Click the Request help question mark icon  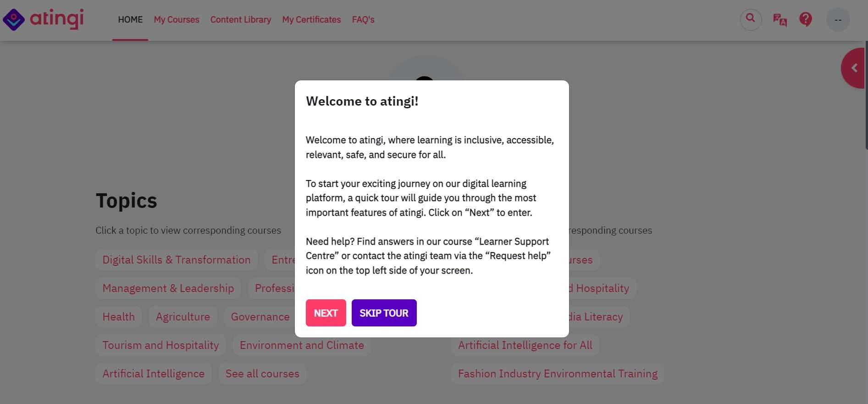coord(806,19)
